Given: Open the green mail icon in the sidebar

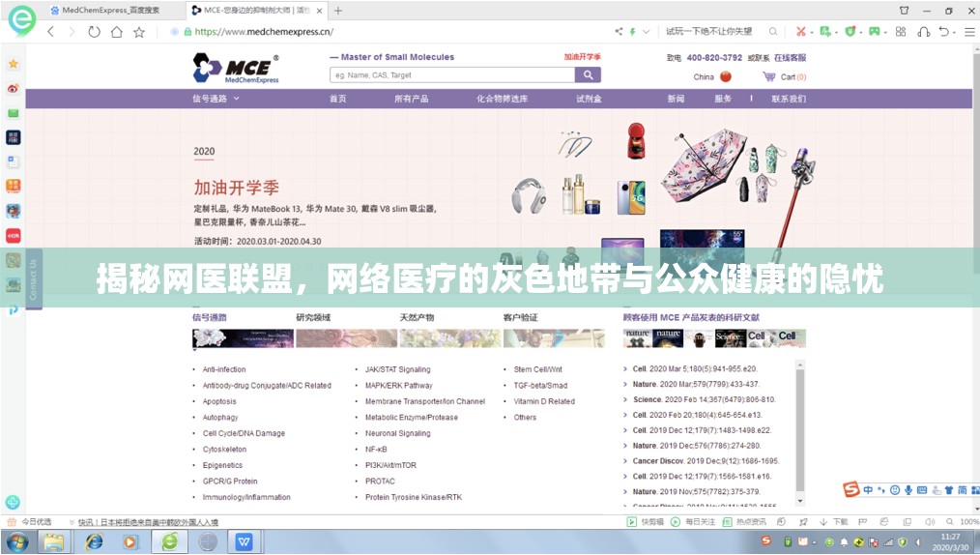Looking at the screenshot, I should point(14,113).
